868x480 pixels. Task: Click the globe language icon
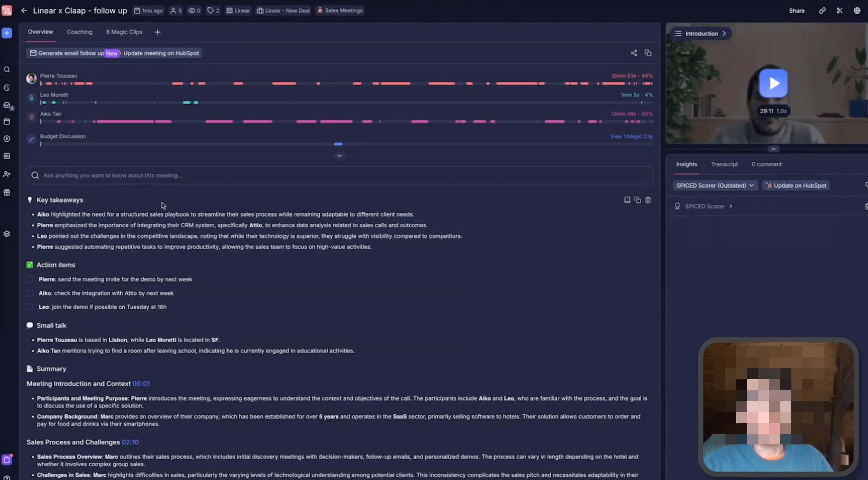[857, 11]
